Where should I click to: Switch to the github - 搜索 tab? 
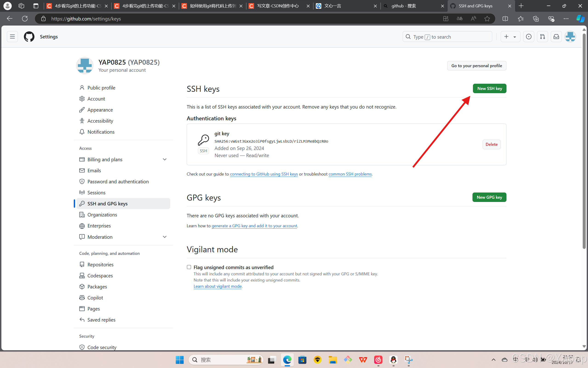pyautogui.click(x=414, y=6)
